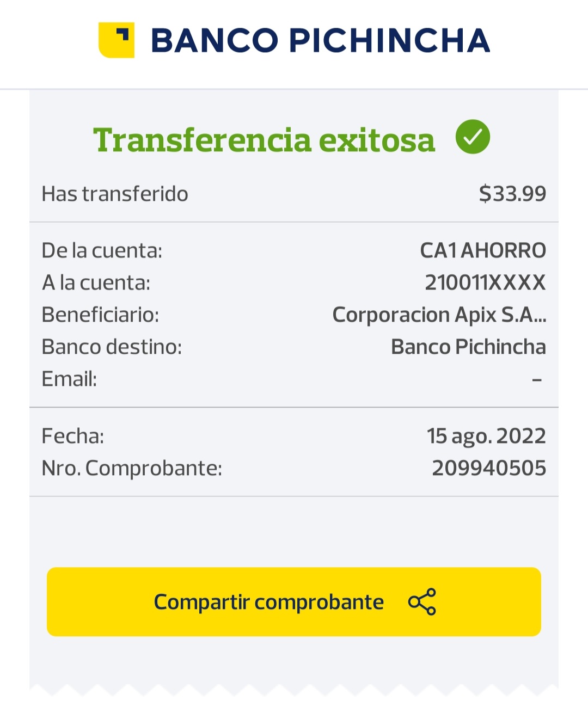Select the date 15 ago. 2022
Viewport: 588px width, 719px height.
point(486,436)
